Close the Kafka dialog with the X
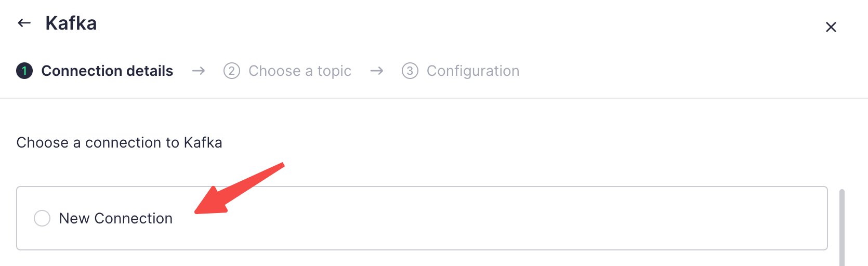 [831, 27]
